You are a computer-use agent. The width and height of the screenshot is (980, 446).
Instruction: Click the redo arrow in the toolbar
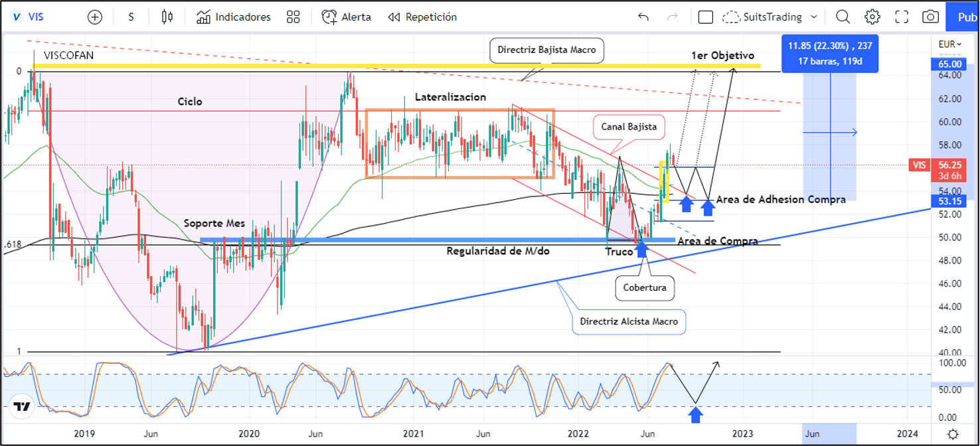673,17
